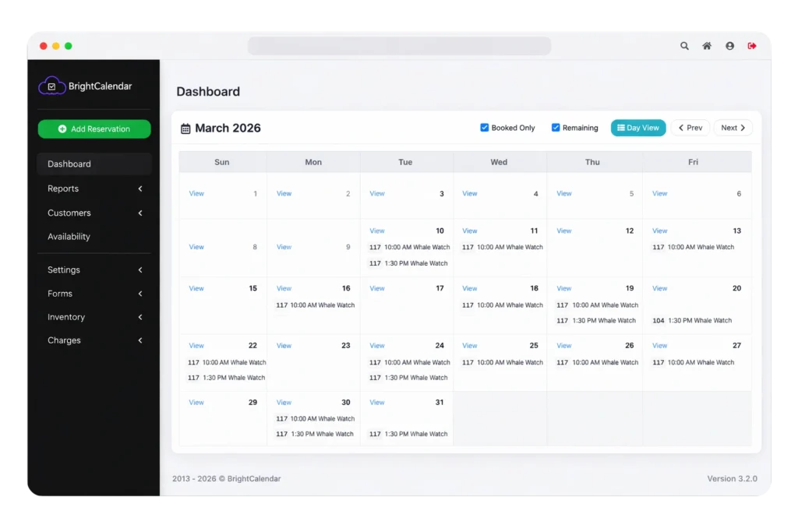Open the home icon in top bar

707,46
